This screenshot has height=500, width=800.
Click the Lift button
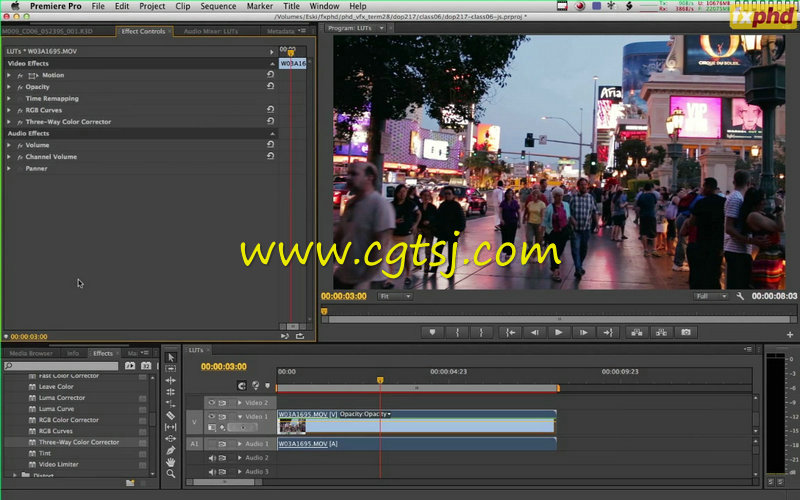[x=637, y=332]
